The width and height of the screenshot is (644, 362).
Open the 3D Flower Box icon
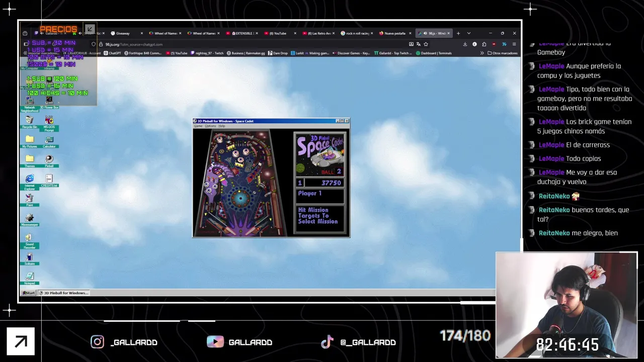[x=49, y=102]
